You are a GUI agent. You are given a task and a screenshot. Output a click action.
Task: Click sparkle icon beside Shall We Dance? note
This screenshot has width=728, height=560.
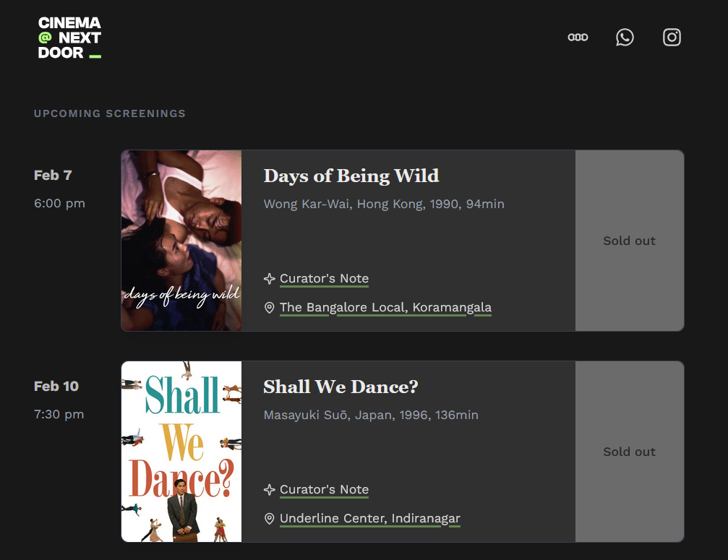(x=270, y=490)
